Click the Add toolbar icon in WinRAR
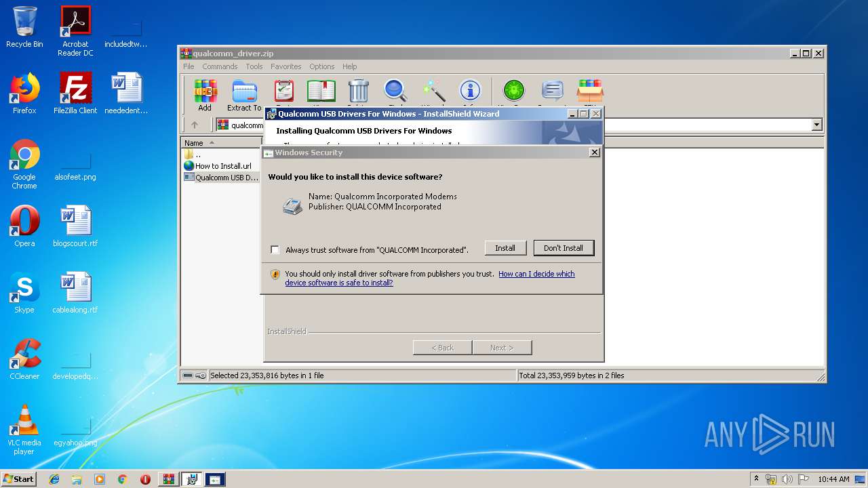The height and width of the screenshot is (488, 868). [x=205, y=95]
